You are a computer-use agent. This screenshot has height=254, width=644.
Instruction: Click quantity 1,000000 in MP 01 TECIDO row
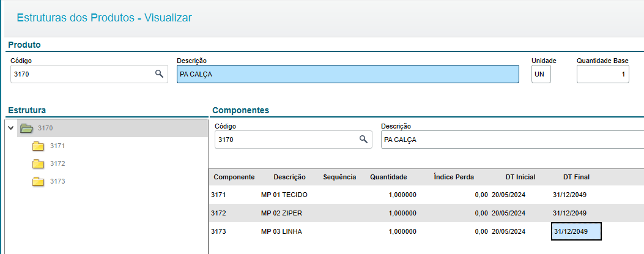(x=402, y=195)
